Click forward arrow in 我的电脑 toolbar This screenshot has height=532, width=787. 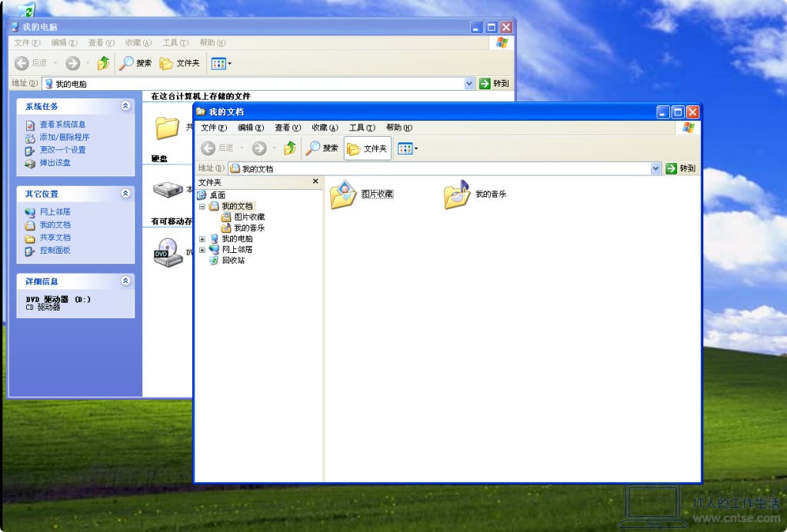pos(73,63)
